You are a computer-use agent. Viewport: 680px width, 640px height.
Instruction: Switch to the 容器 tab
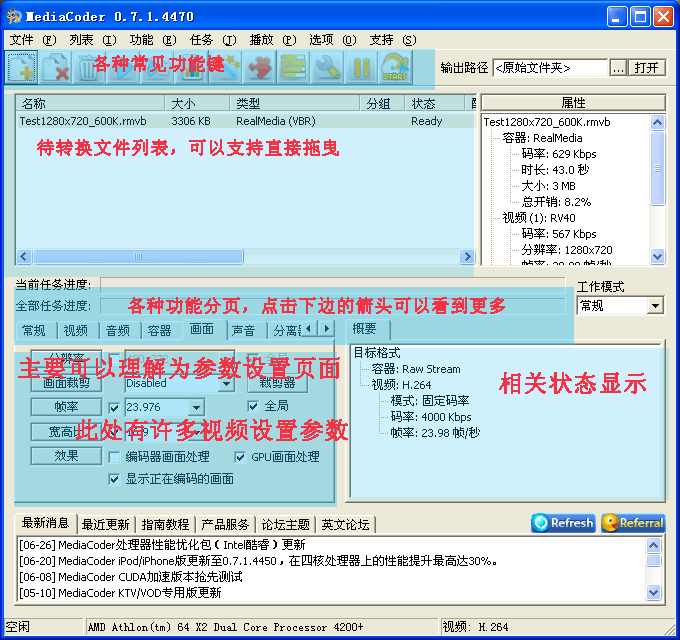point(160,331)
